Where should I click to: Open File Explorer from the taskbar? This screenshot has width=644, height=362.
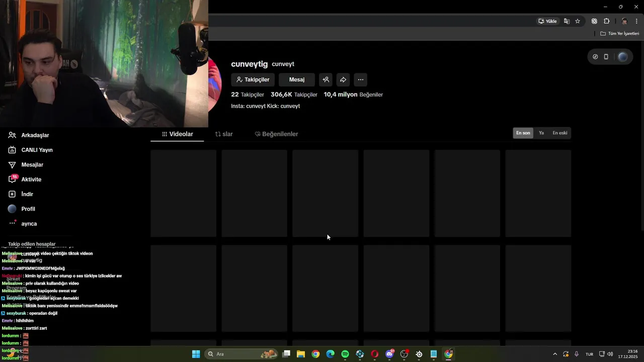[301, 354]
